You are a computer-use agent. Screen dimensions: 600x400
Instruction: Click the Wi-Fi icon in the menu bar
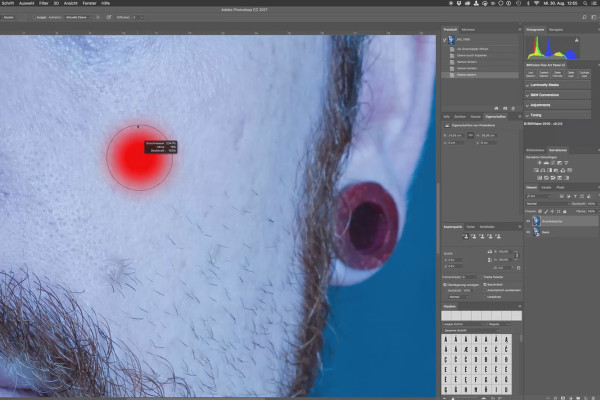[536, 3]
